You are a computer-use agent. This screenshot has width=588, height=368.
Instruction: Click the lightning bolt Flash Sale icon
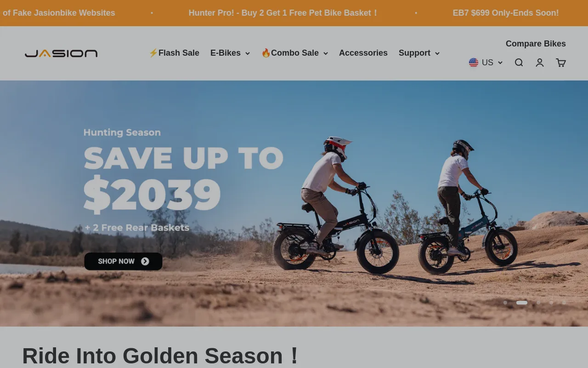click(x=153, y=53)
